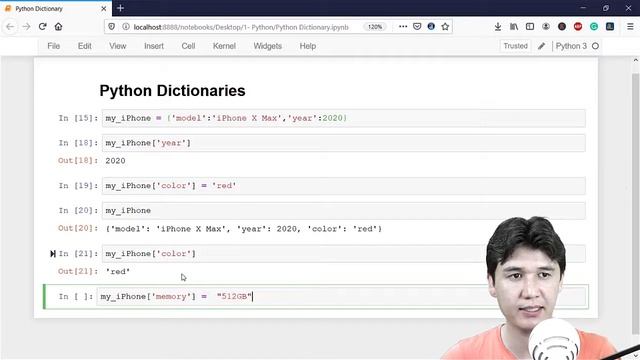Click the scrollbar up arrow
Viewport: 640px width, 360px height.
pyautogui.click(x=636, y=60)
